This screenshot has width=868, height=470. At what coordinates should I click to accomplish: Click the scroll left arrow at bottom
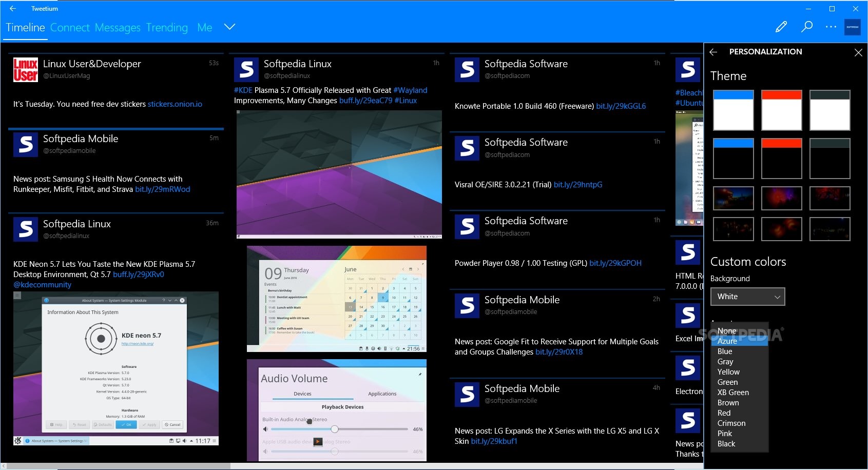(4, 466)
